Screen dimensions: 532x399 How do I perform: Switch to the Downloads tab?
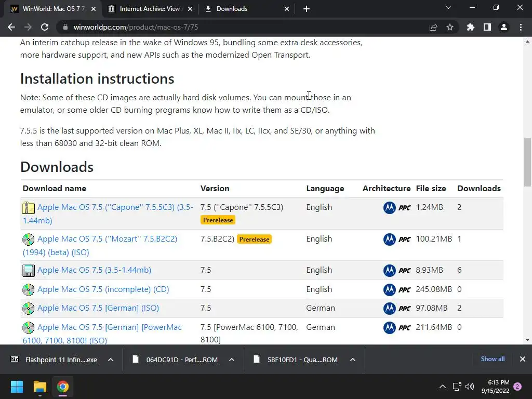click(x=244, y=9)
